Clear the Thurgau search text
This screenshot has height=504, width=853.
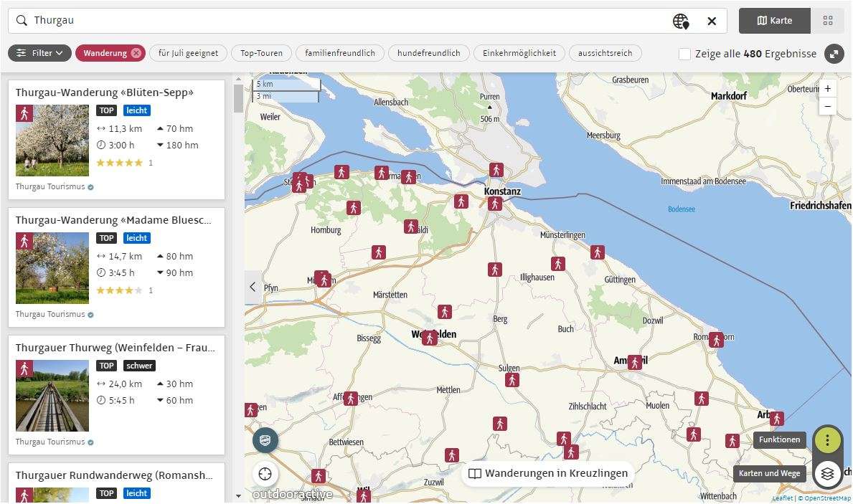(x=711, y=21)
